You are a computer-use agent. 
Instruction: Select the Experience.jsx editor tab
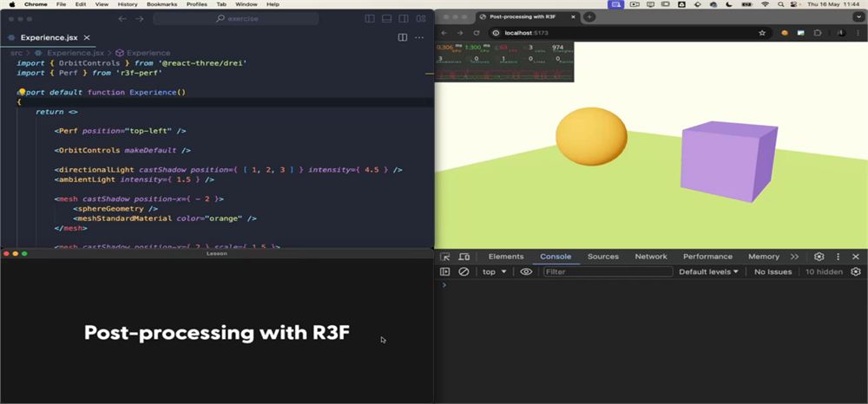(x=49, y=37)
